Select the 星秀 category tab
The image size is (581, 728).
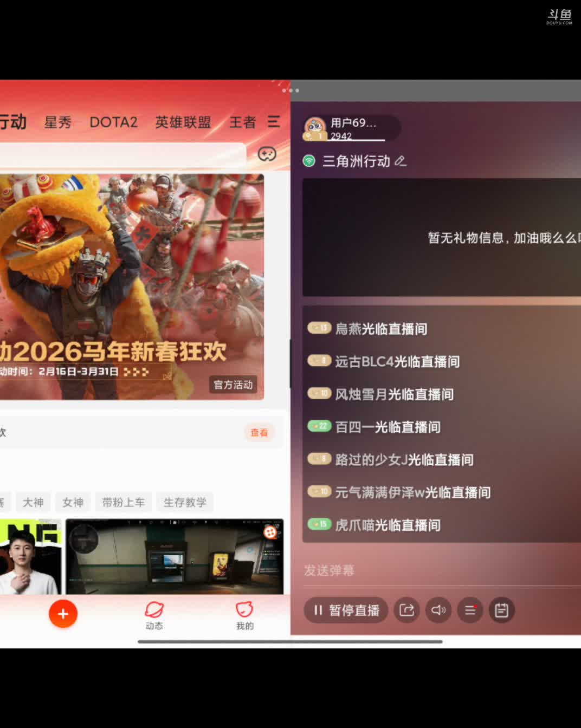(57, 122)
